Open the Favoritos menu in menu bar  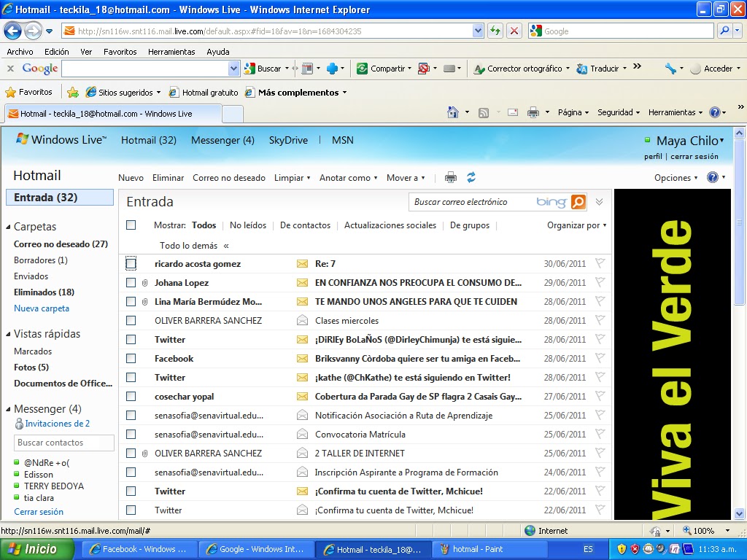(x=120, y=52)
